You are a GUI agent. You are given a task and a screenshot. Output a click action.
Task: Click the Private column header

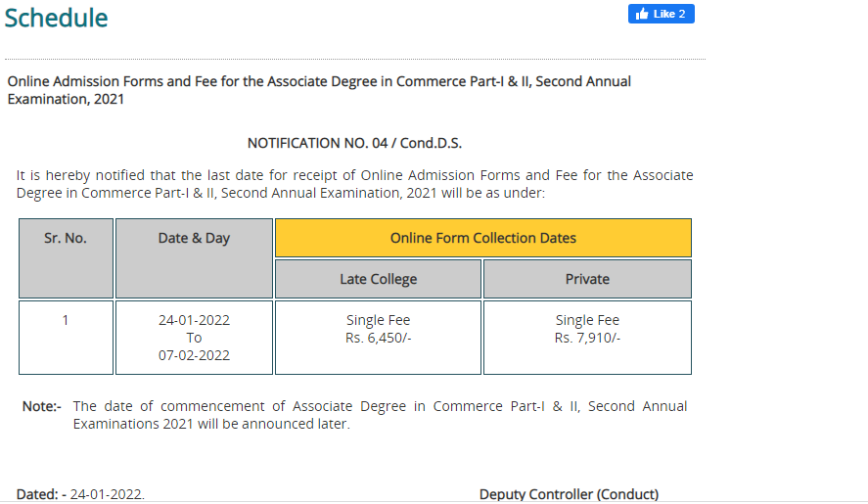(587, 279)
